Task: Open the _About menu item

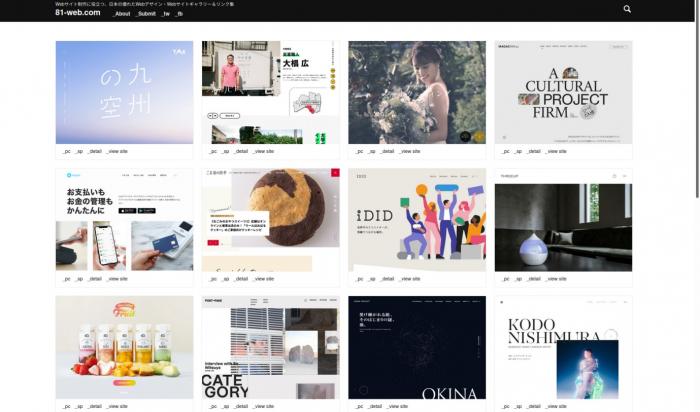Action: [121, 14]
